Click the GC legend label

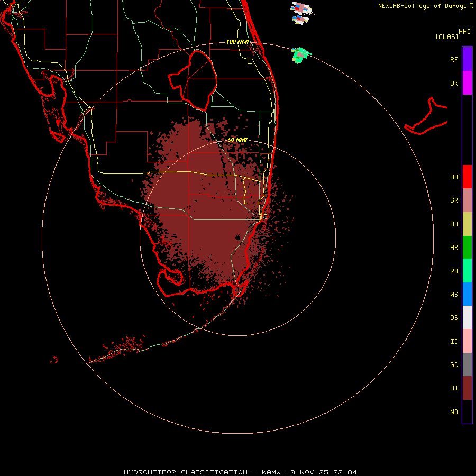click(454, 365)
